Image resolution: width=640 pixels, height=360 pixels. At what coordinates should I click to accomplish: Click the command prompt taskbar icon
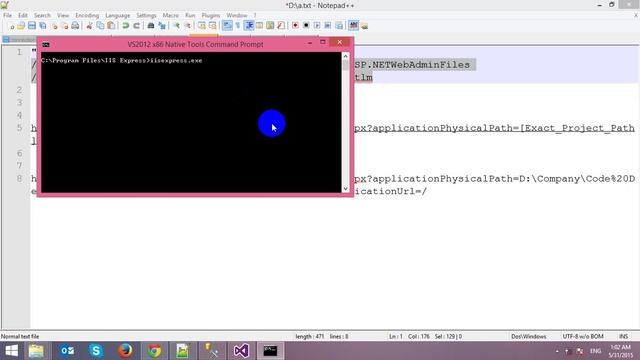pos(270,351)
